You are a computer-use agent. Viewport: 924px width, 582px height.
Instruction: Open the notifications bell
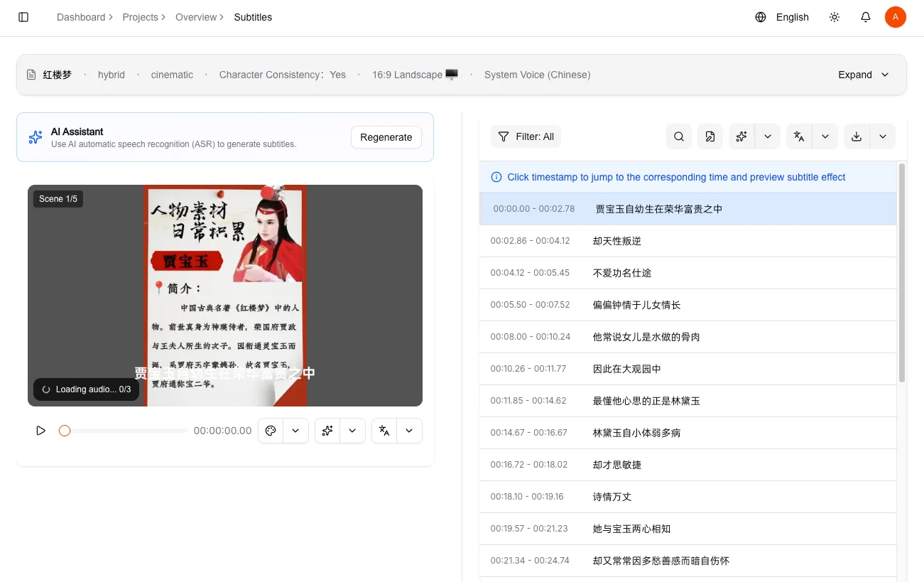[x=866, y=17]
